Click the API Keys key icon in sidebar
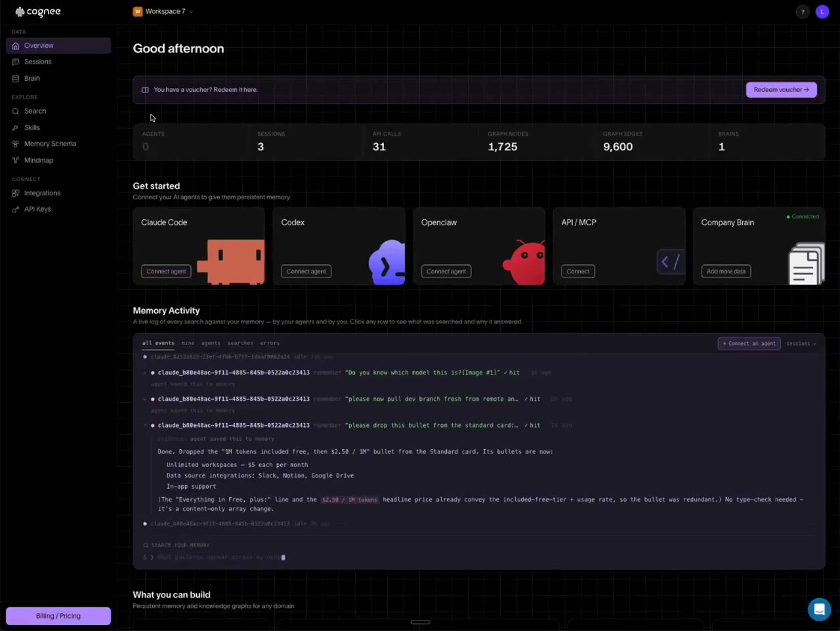840x631 pixels. pyautogui.click(x=16, y=209)
